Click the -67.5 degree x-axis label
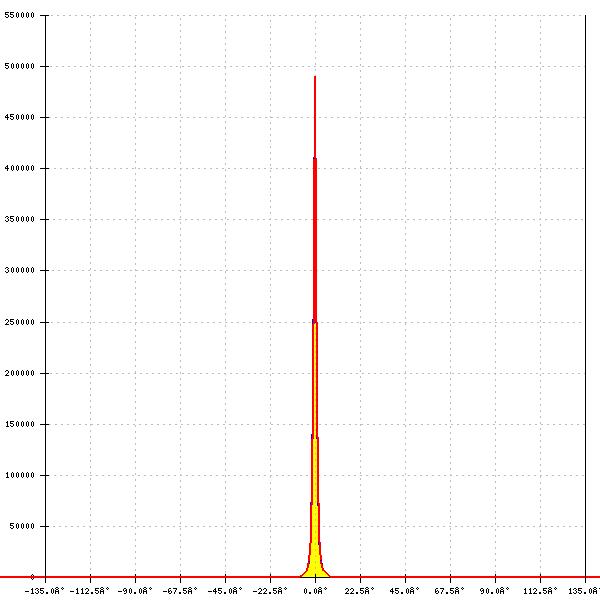600x600 pixels. tap(180, 591)
